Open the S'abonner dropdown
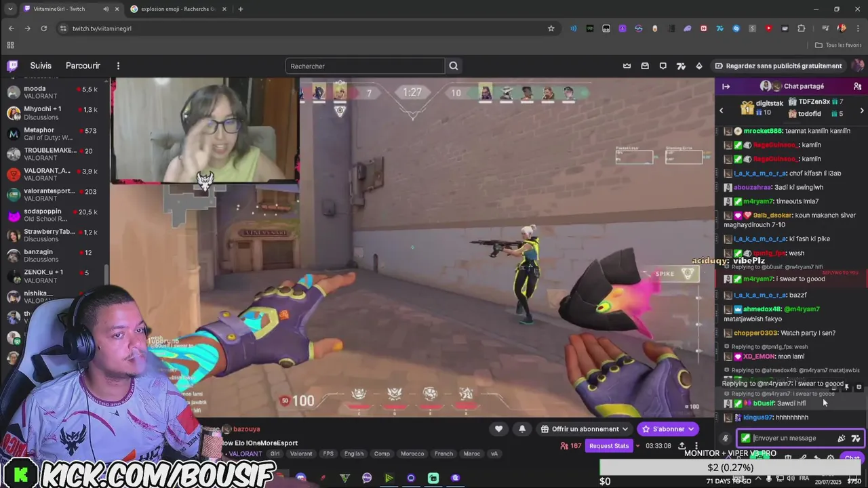 pyautogui.click(x=691, y=429)
